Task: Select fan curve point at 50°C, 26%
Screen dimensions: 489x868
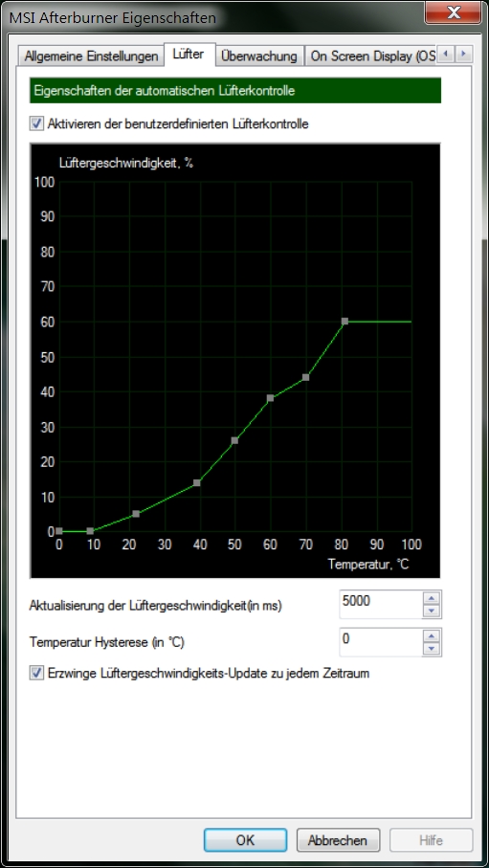Action: point(234,440)
